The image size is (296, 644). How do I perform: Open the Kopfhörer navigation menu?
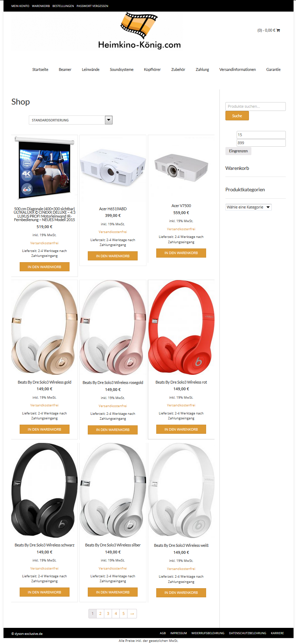pos(152,69)
